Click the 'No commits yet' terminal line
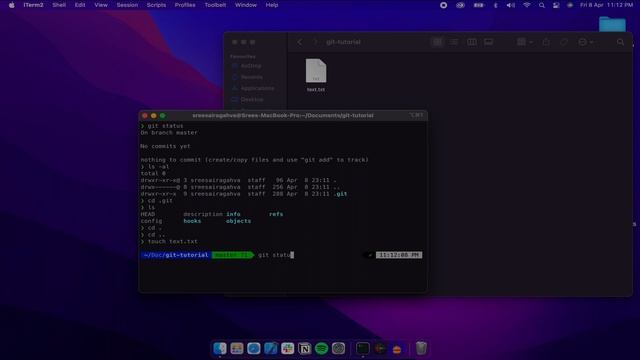The height and width of the screenshot is (360, 640). (x=165, y=146)
